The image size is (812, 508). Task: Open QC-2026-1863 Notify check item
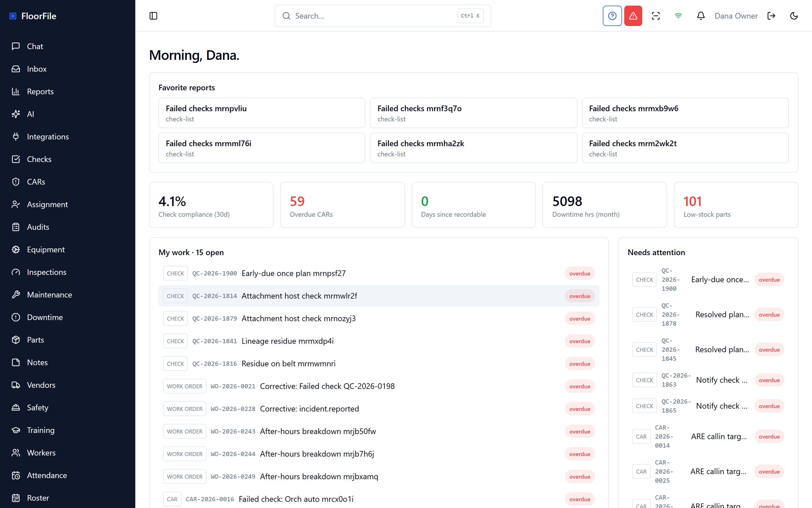(x=708, y=380)
